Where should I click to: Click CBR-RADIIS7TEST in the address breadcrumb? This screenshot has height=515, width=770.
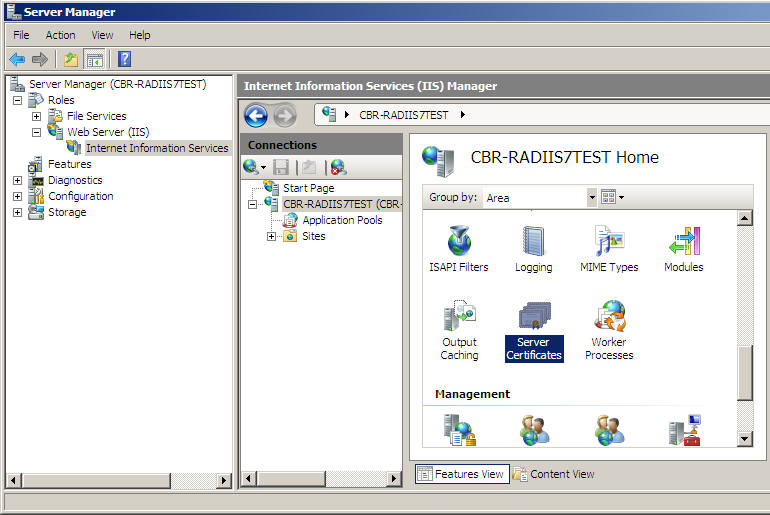(404, 115)
